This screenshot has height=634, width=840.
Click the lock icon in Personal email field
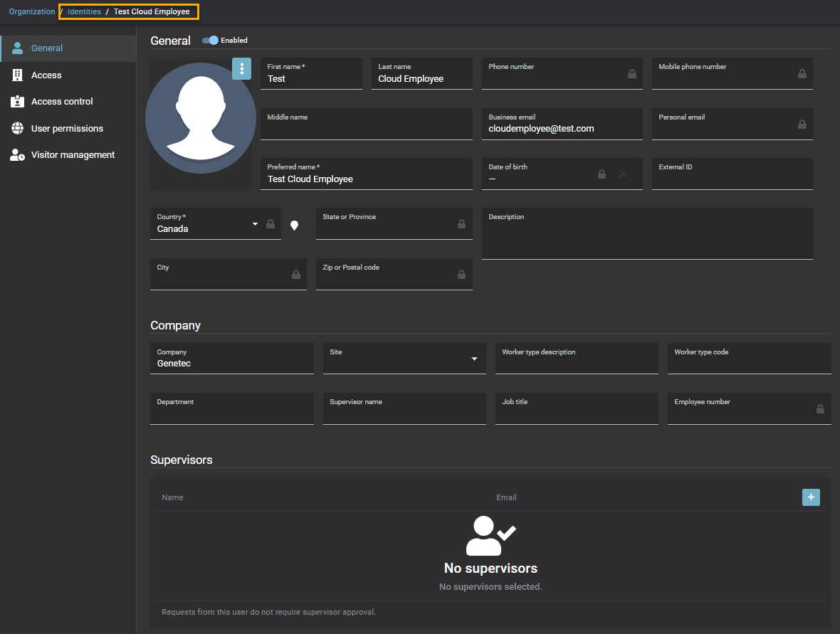point(802,125)
